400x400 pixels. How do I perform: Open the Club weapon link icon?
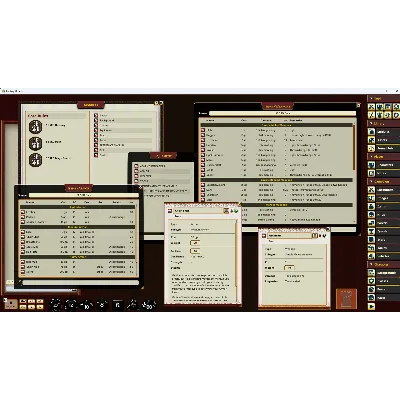point(203,130)
